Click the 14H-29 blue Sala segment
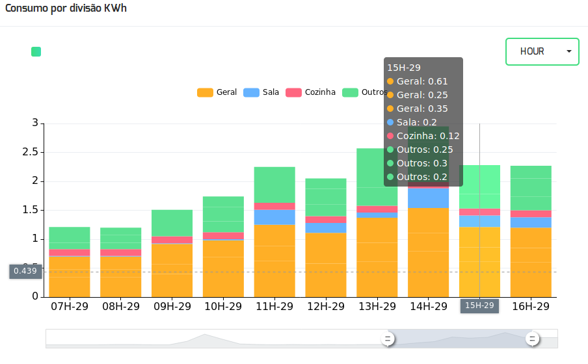 coord(428,198)
